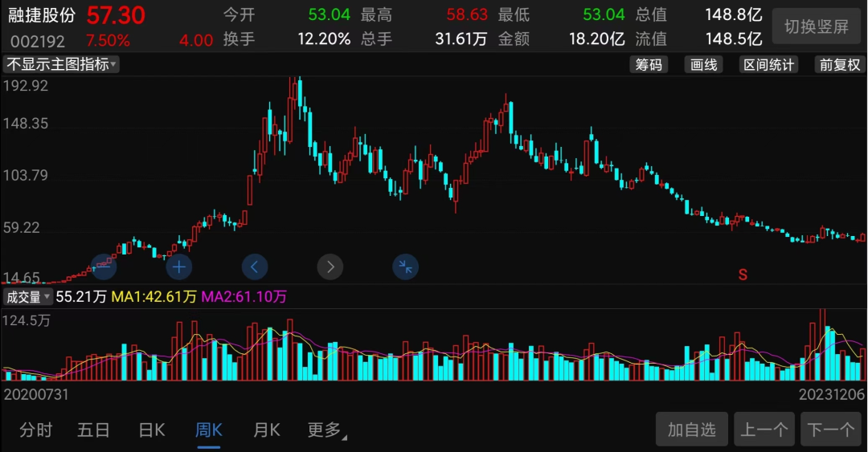Click the 流值 value 148.5亿
The width and height of the screenshot is (868, 452).
[x=734, y=39]
